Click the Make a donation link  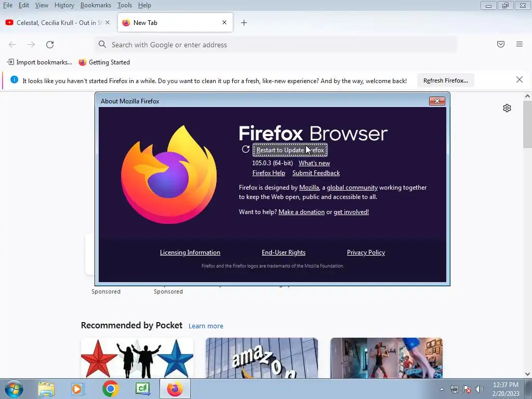pyautogui.click(x=301, y=212)
